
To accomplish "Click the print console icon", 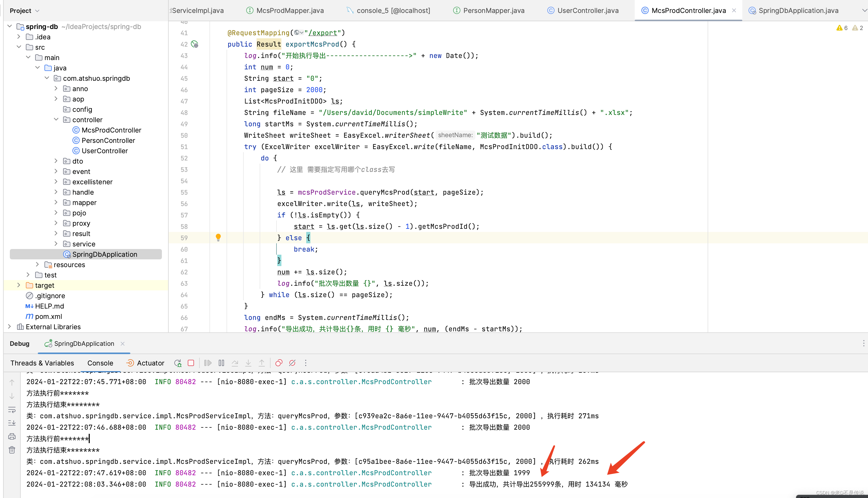I will 12,436.
